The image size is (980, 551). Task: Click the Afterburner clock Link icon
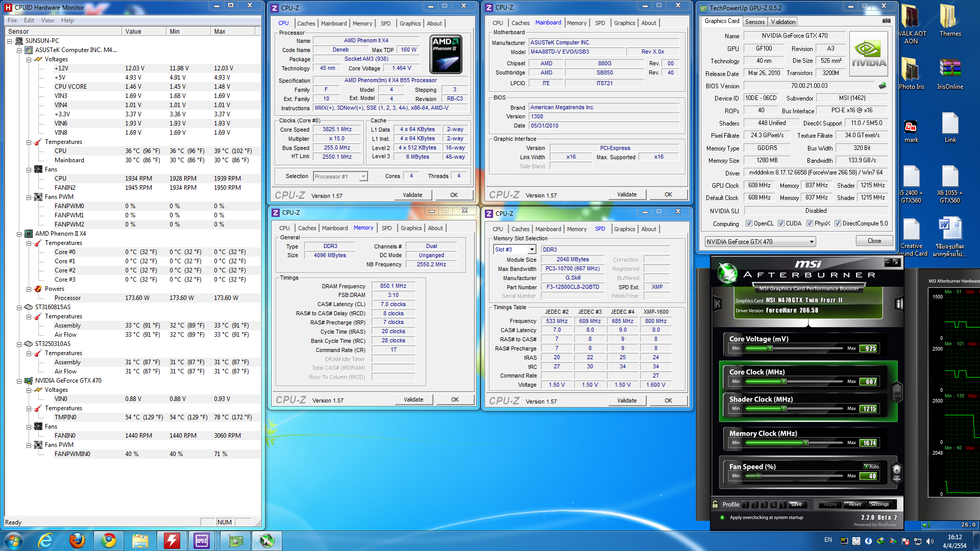[x=897, y=392]
